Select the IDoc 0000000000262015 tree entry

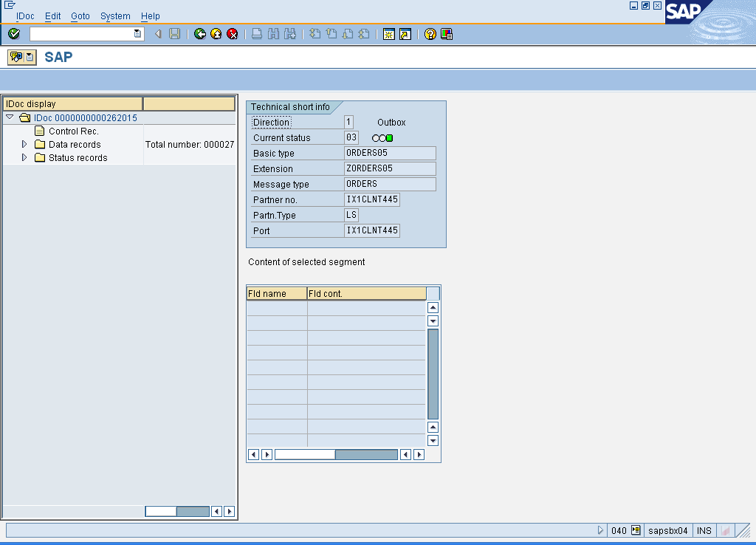pos(86,117)
